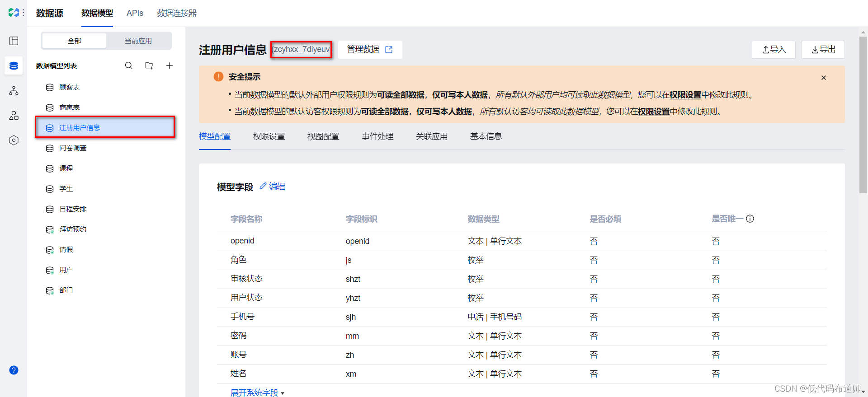Click the 导入 import button

[774, 50]
